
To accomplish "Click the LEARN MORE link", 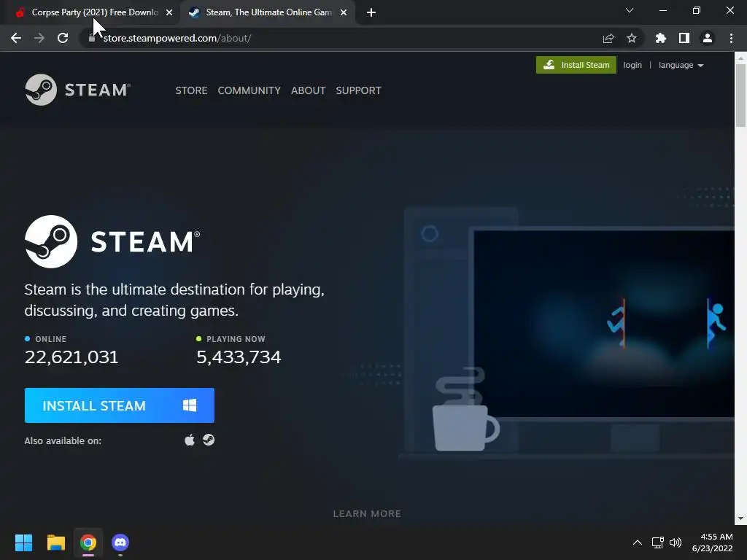I will click(367, 514).
